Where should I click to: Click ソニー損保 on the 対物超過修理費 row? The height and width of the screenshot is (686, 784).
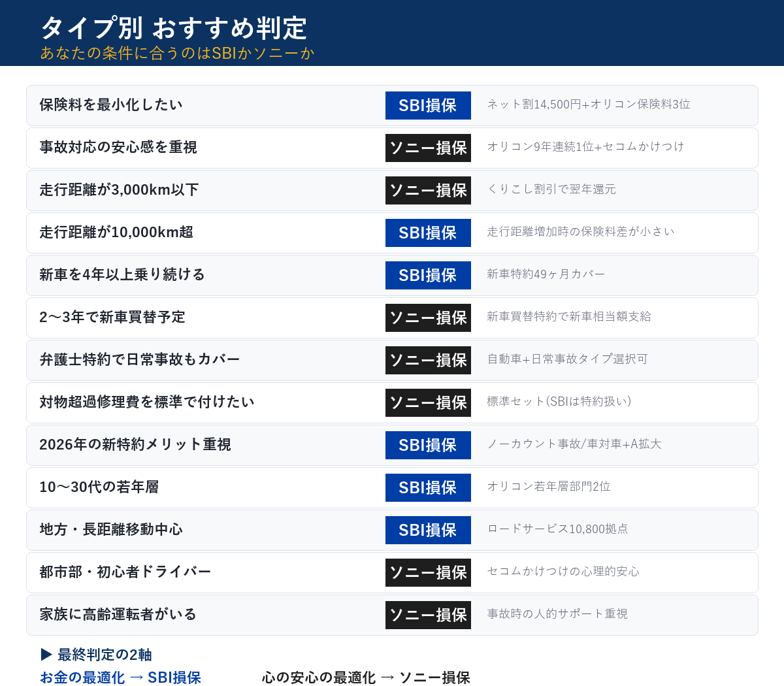(x=428, y=402)
